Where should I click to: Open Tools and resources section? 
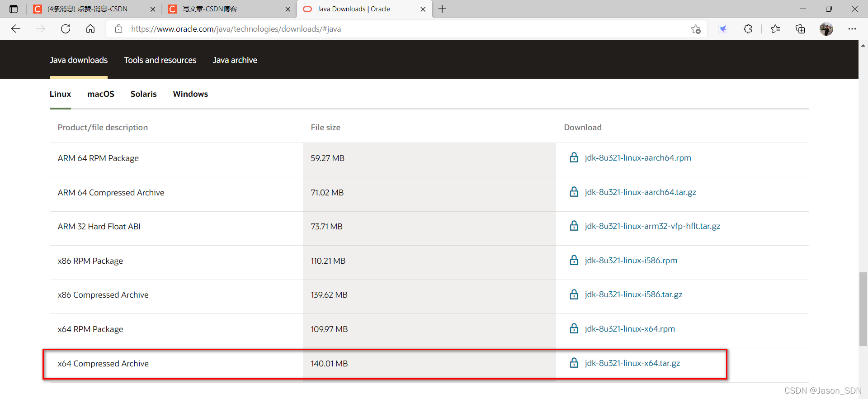(x=160, y=60)
